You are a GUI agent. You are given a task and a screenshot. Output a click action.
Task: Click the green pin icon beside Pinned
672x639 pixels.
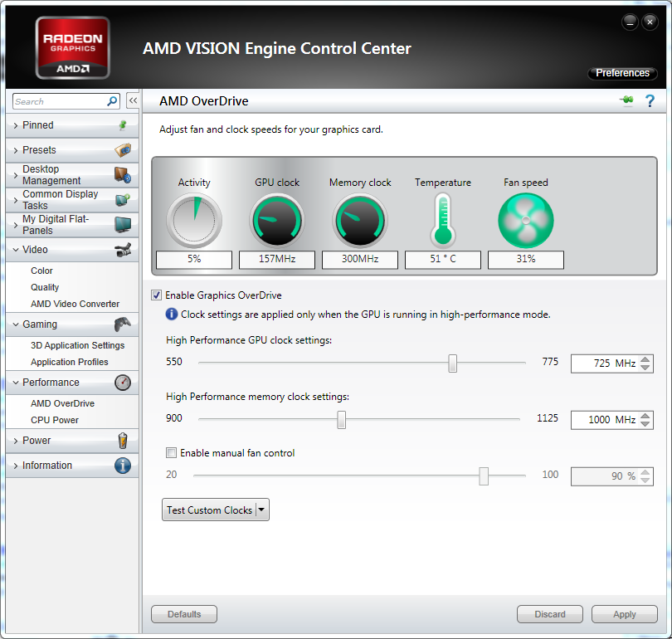click(123, 125)
